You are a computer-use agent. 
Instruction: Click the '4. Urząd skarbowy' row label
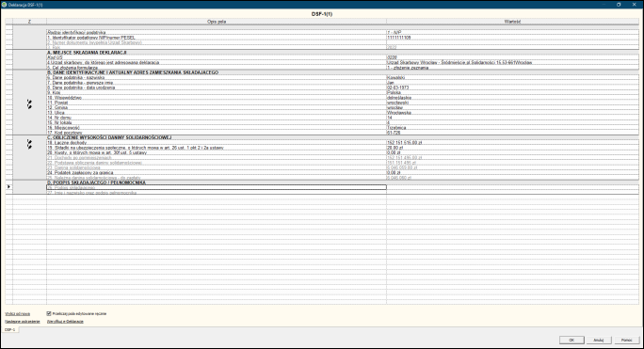click(x=103, y=62)
